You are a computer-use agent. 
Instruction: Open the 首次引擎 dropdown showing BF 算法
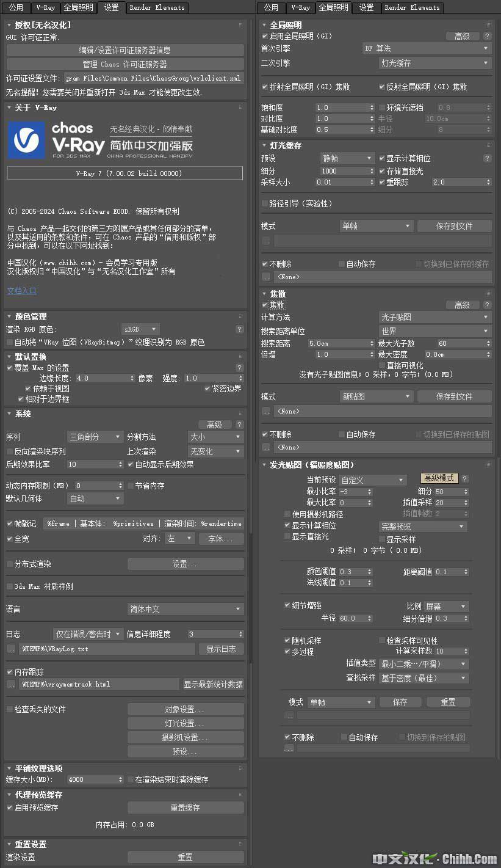(427, 48)
